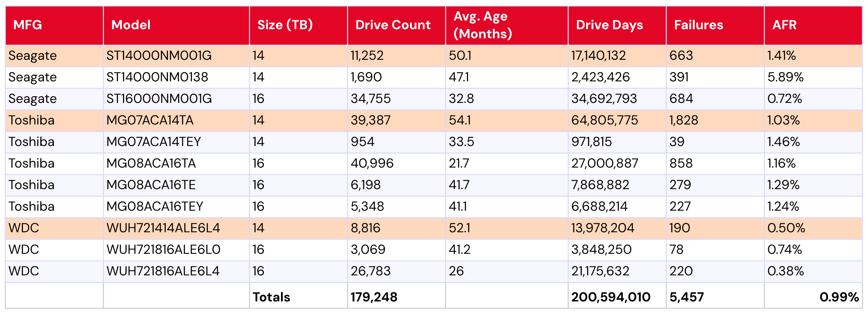Click total failures 5,457

coord(687,297)
